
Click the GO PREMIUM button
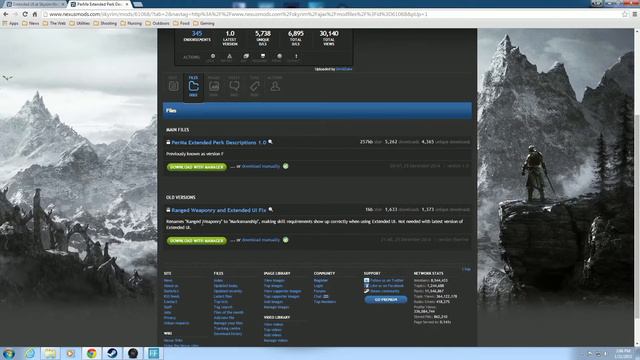[x=386, y=299]
